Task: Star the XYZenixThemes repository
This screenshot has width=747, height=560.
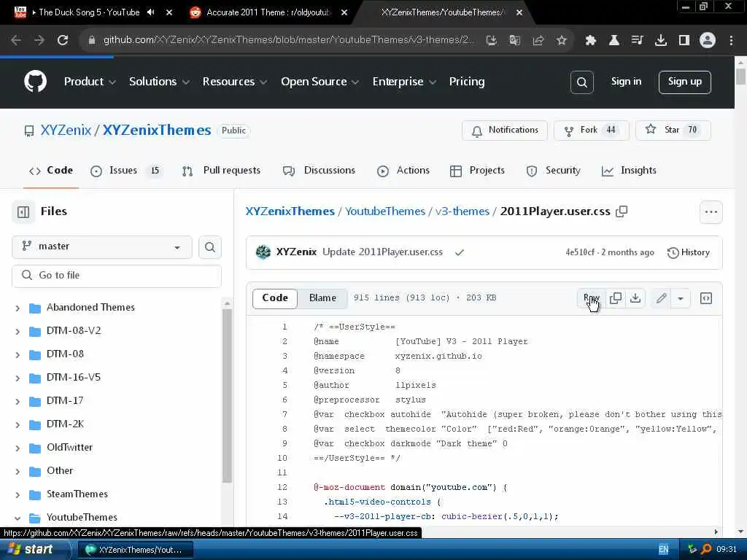Action: coord(673,131)
